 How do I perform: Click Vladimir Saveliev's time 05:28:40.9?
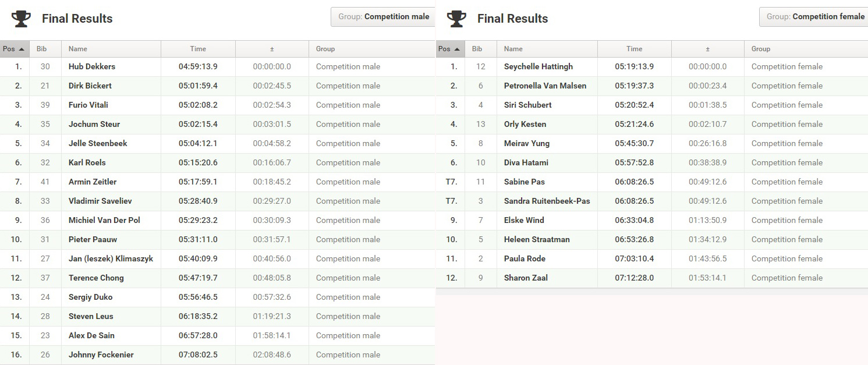tap(198, 201)
